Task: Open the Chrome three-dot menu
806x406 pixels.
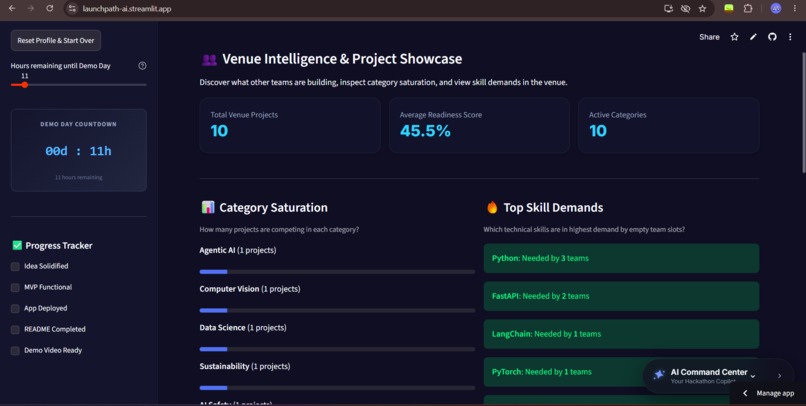Action: [x=795, y=8]
